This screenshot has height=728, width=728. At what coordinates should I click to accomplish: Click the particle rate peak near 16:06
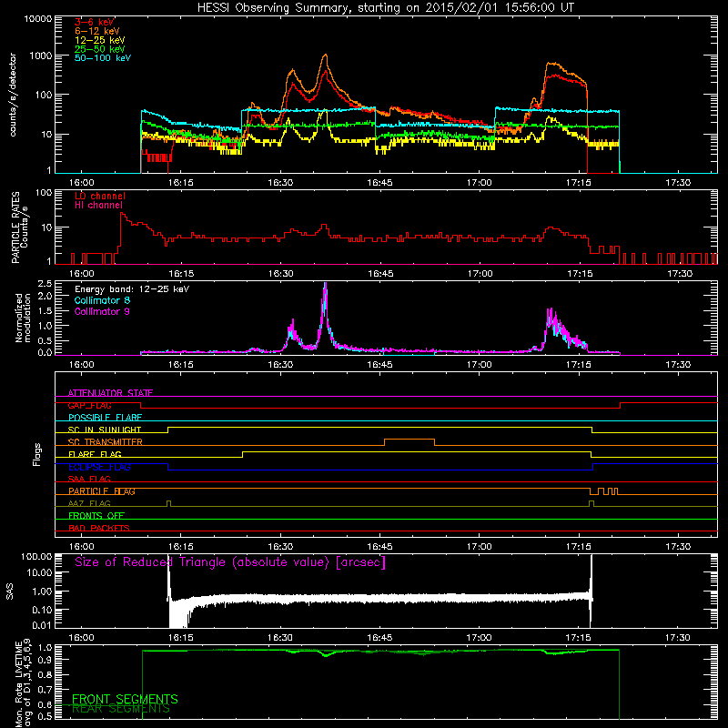tap(122, 213)
